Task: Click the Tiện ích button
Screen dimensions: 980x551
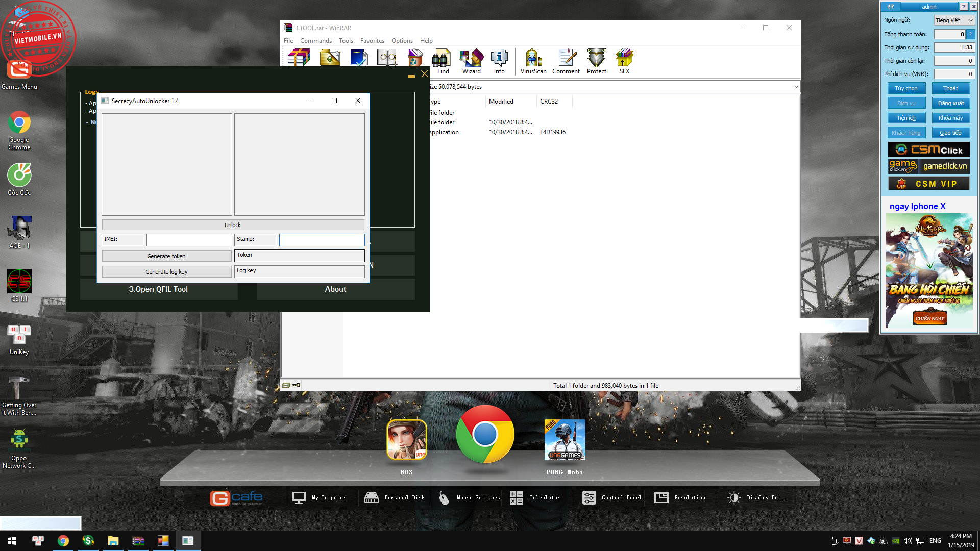Action: click(906, 118)
